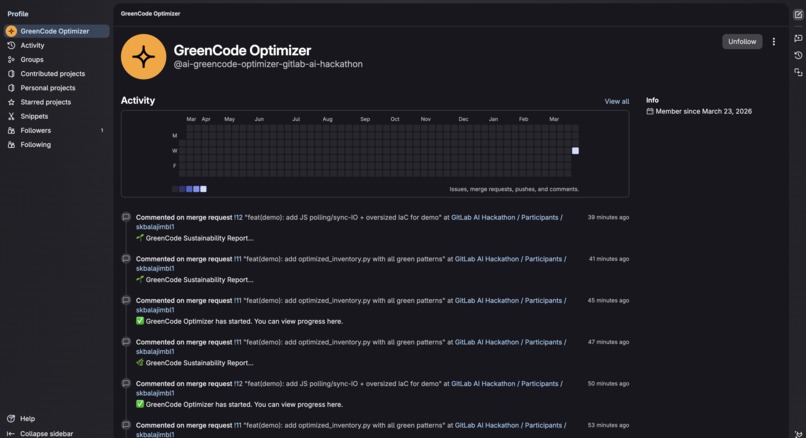Click comment icon of 39 minutes ago entry
The width and height of the screenshot is (806, 438).
[126, 217]
